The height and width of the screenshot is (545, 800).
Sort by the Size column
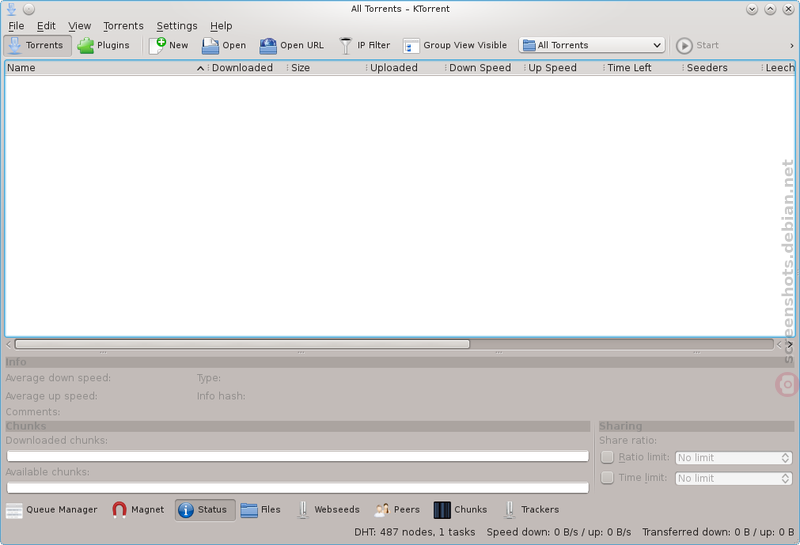point(327,68)
